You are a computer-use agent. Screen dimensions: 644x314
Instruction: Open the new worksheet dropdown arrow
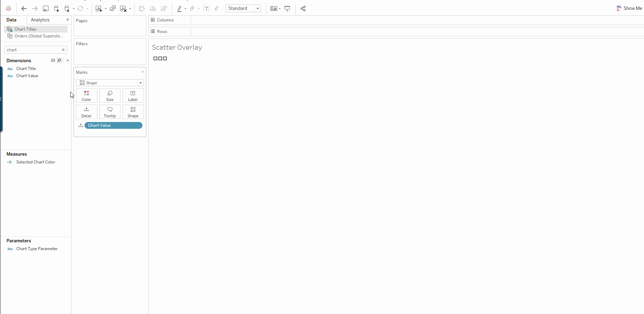point(106,8)
